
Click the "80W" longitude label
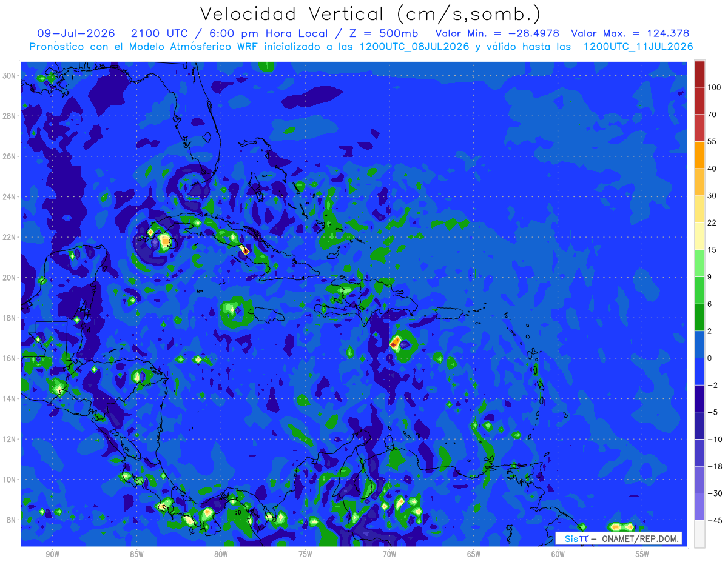click(221, 554)
